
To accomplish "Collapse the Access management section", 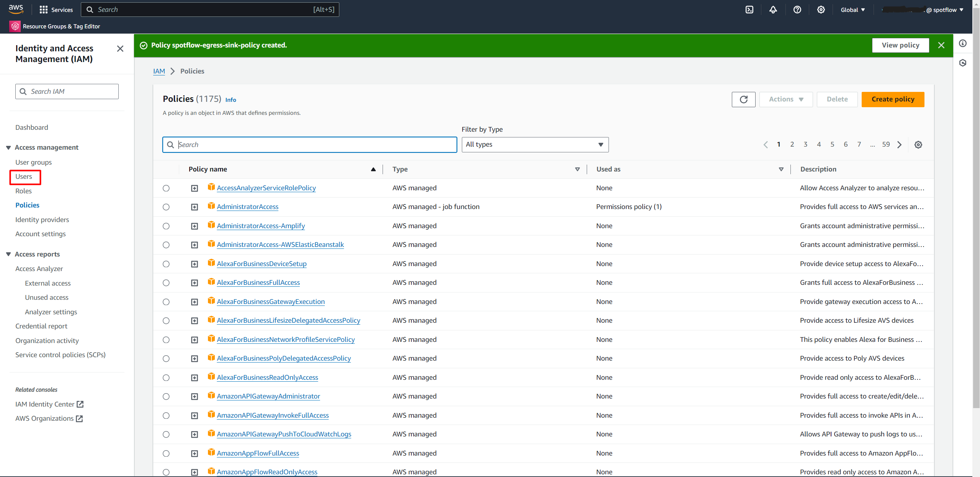I will point(8,147).
